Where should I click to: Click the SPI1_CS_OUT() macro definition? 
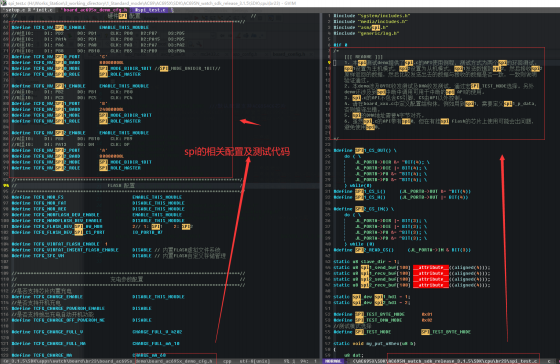[365, 150]
